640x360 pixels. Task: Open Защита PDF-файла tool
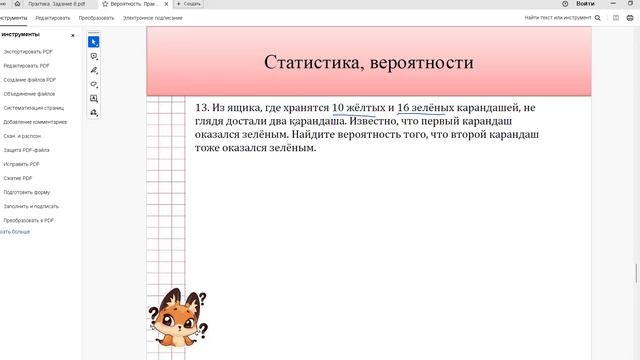27,150
